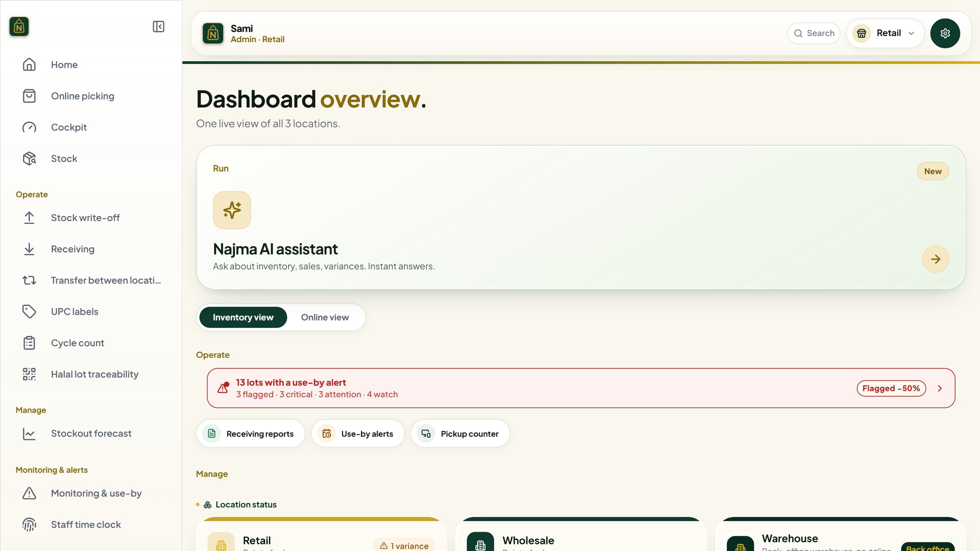Switch to Online view
The image size is (980, 551).
pos(325,317)
